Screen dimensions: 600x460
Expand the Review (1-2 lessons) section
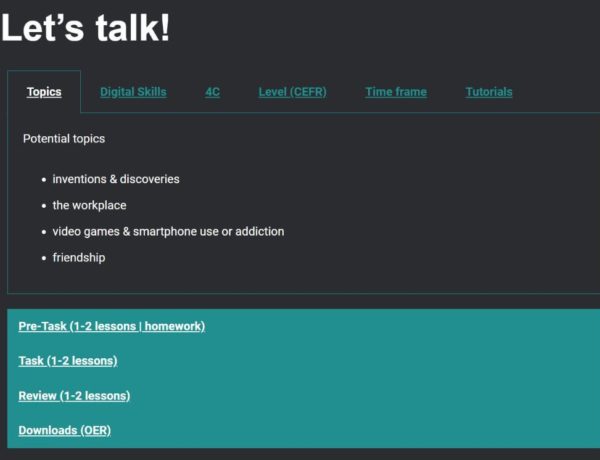[74, 396]
